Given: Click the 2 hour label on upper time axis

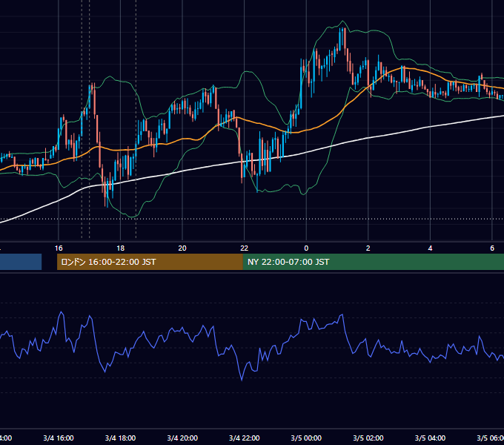Looking at the screenshot, I should 368,248.
